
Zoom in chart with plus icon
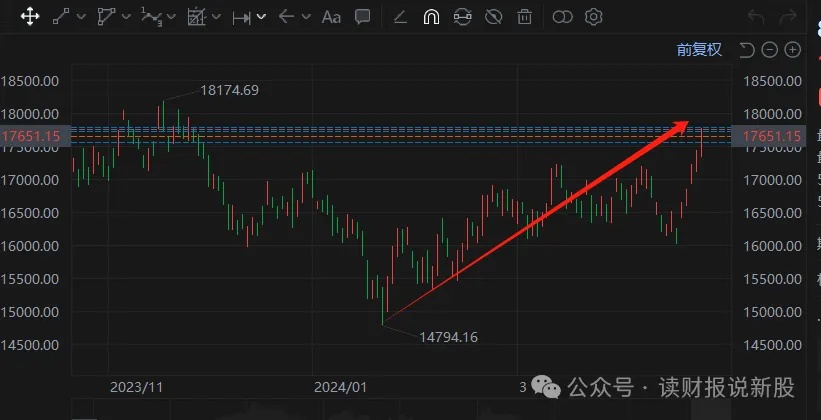click(x=793, y=50)
